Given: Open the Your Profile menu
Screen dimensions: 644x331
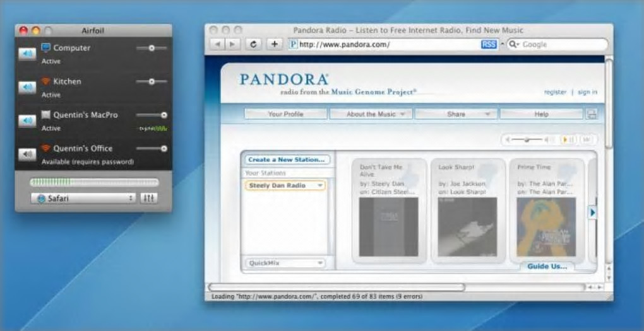Looking at the screenshot, I should pos(286,114).
